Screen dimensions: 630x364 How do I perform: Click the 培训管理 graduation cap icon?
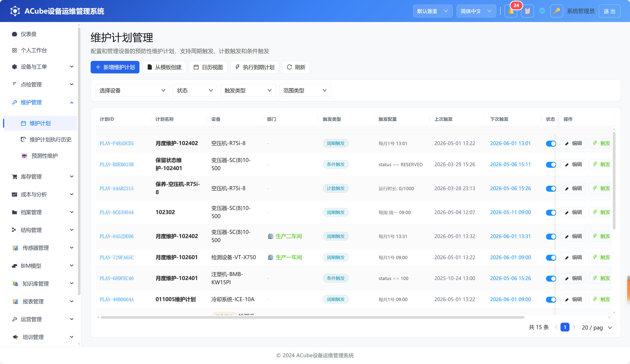(15, 337)
